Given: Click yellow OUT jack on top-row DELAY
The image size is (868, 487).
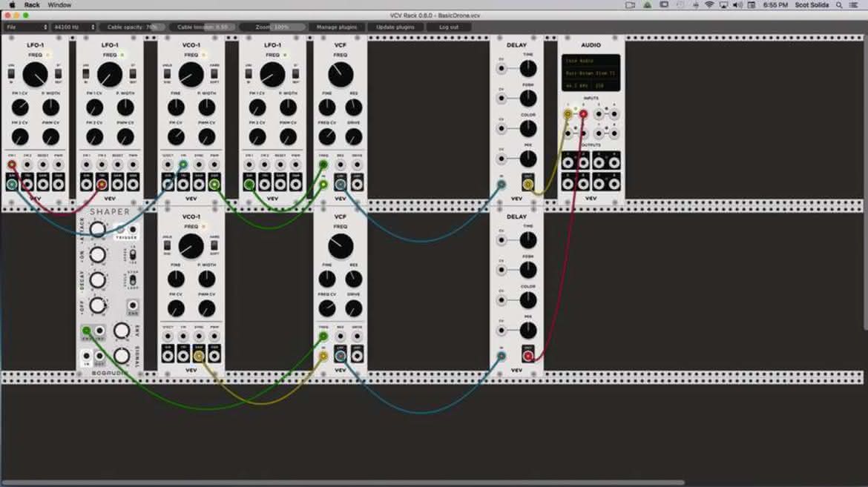Looking at the screenshot, I should 528,185.
